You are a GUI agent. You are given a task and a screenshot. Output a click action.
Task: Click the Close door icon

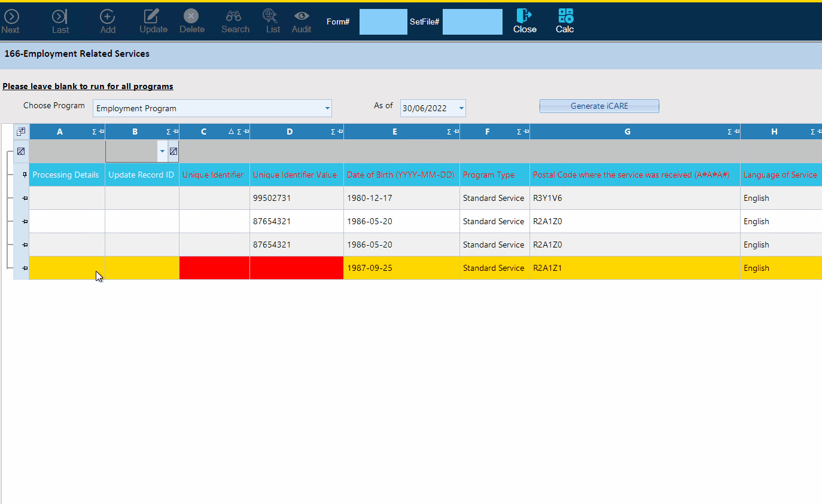(x=525, y=16)
